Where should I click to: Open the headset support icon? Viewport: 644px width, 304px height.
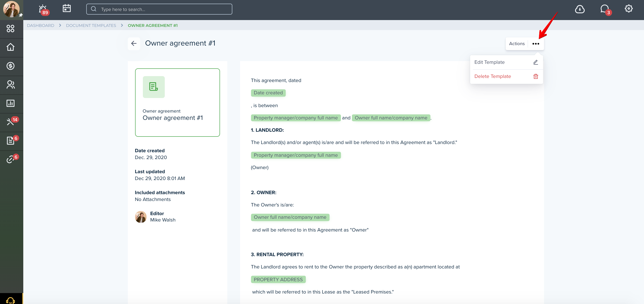pos(10,300)
